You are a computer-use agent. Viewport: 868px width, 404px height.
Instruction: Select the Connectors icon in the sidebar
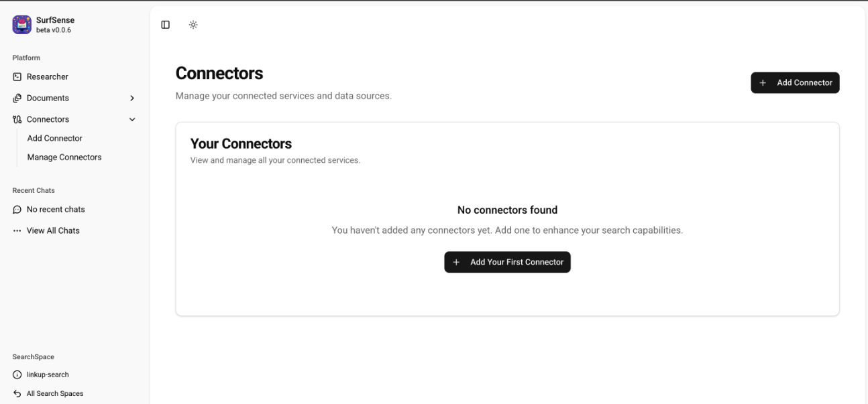coord(17,119)
